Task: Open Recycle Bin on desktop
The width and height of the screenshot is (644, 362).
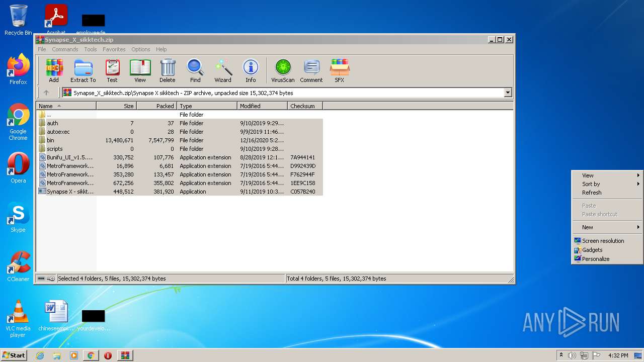Action: 18,20
